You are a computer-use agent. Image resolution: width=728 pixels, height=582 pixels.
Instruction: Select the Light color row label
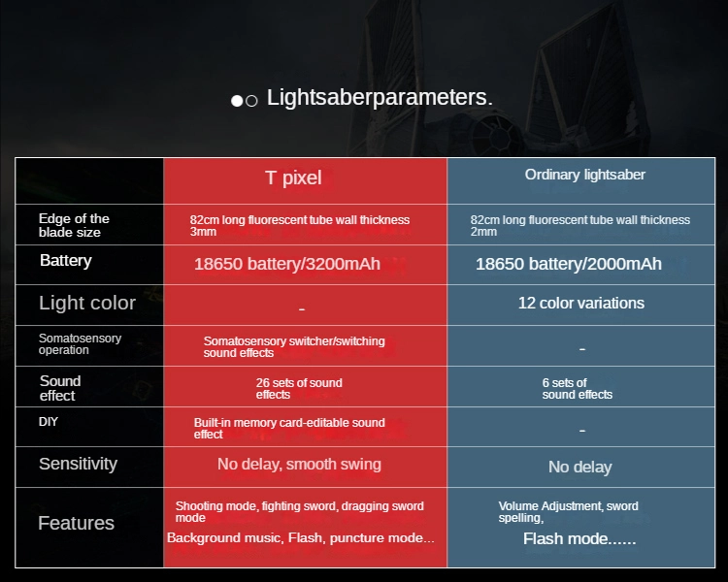(87, 303)
